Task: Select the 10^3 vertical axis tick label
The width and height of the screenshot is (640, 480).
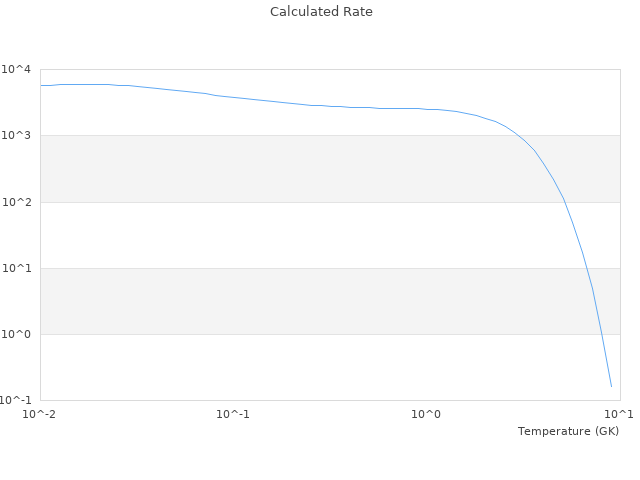Action: point(16,135)
